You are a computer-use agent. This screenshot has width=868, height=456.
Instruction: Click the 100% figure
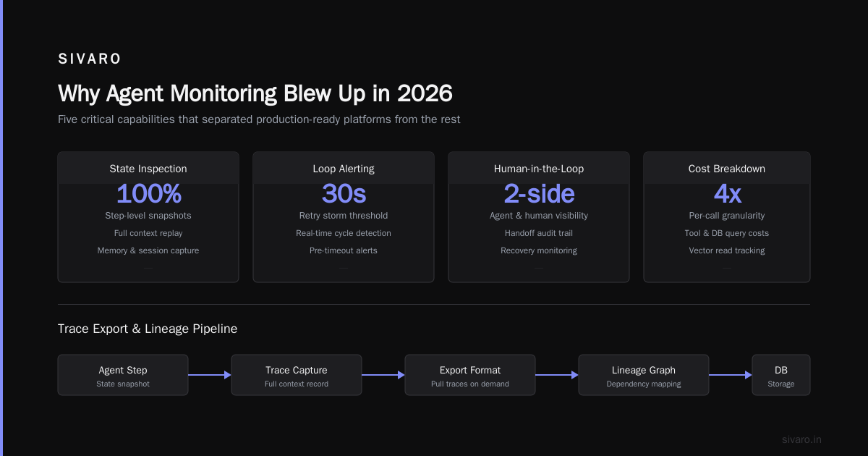[x=148, y=194]
